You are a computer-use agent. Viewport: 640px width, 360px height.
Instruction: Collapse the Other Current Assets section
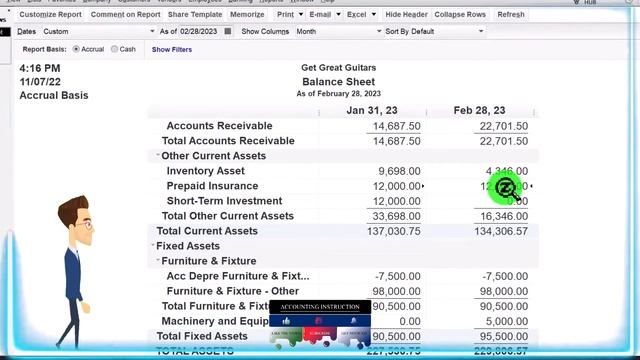158,155
